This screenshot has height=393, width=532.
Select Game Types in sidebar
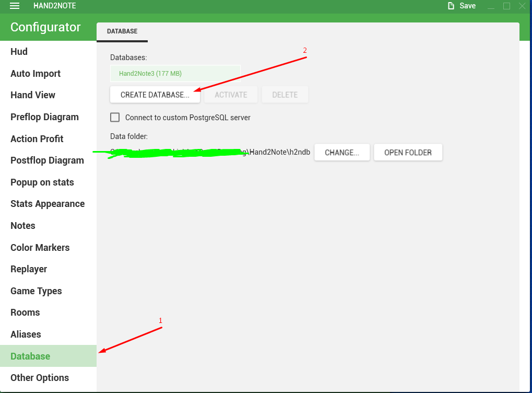pyautogui.click(x=37, y=291)
